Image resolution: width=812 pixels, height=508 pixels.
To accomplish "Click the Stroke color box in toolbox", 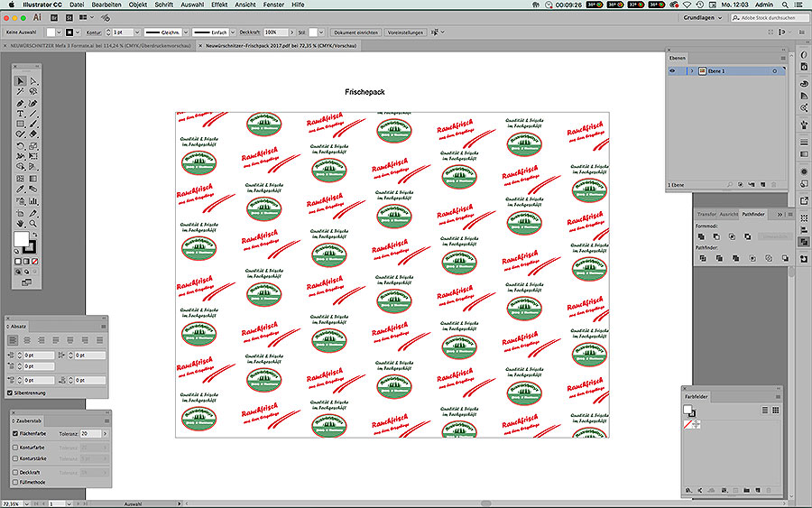I will pos(31,247).
